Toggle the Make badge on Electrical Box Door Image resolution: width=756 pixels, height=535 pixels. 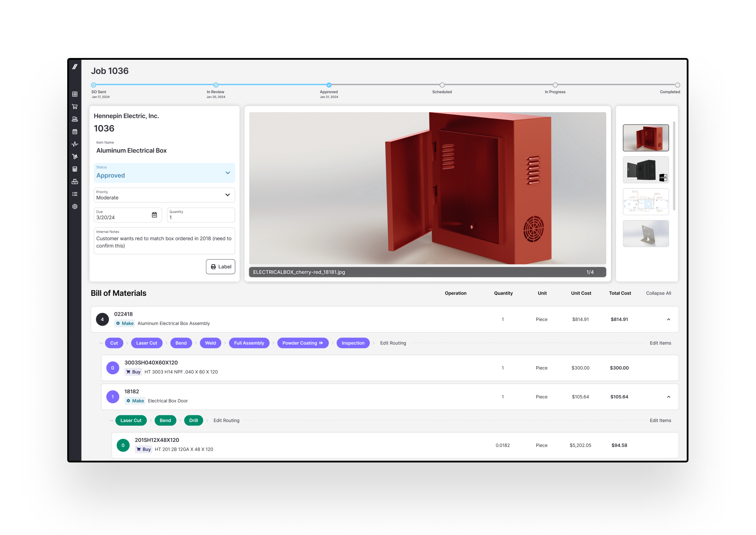point(135,401)
